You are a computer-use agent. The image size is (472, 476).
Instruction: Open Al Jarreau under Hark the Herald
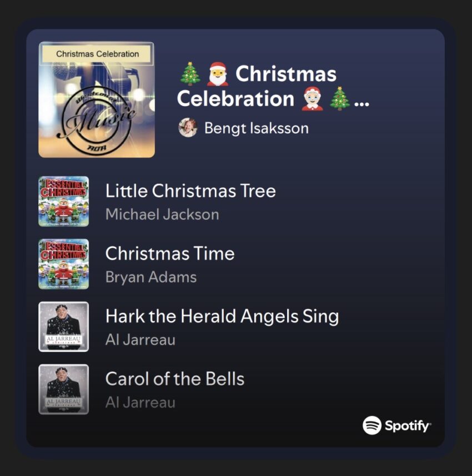pos(140,340)
